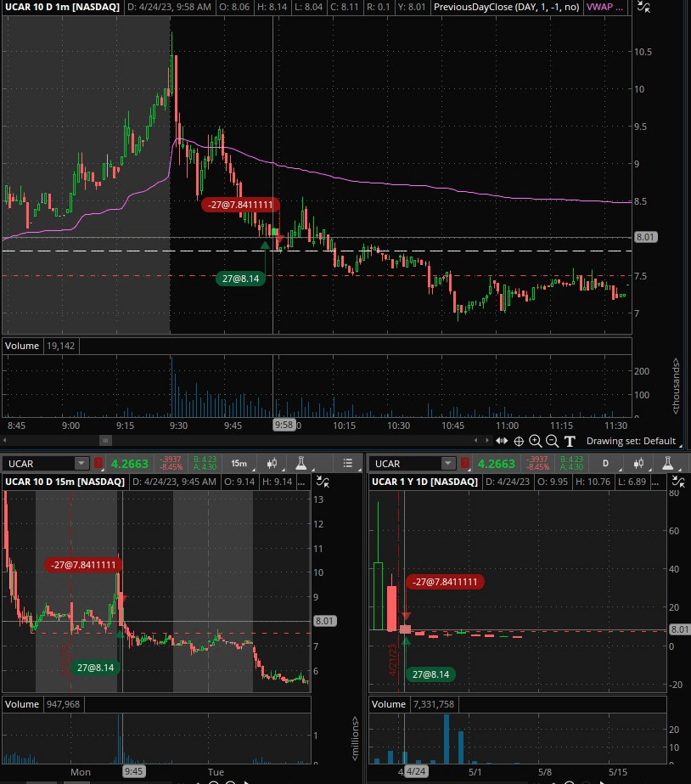Click the top chart expand-arrows icon
The image size is (691, 784).
click(643, 7)
